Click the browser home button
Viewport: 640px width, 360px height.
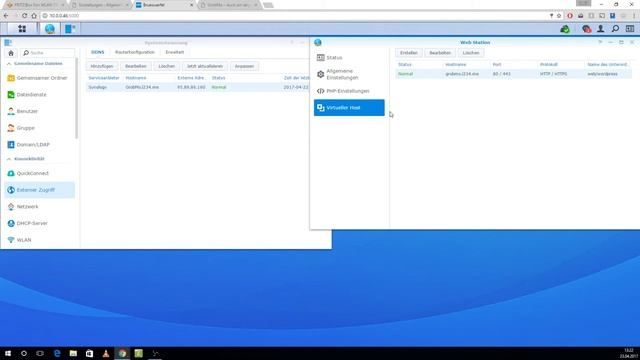(x=34, y=16)
